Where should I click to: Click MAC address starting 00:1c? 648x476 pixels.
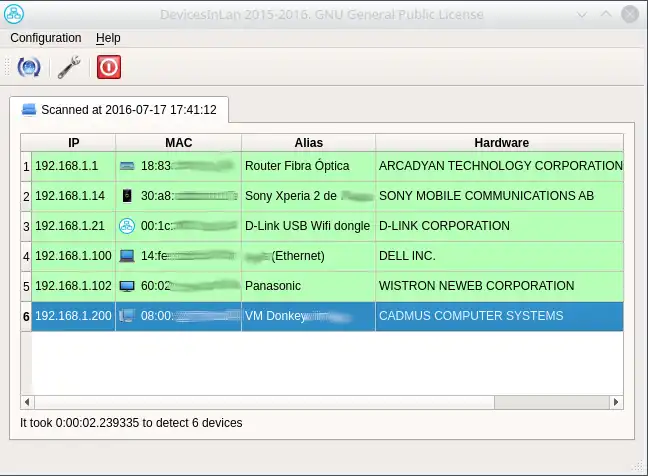(x=179, y=226)
